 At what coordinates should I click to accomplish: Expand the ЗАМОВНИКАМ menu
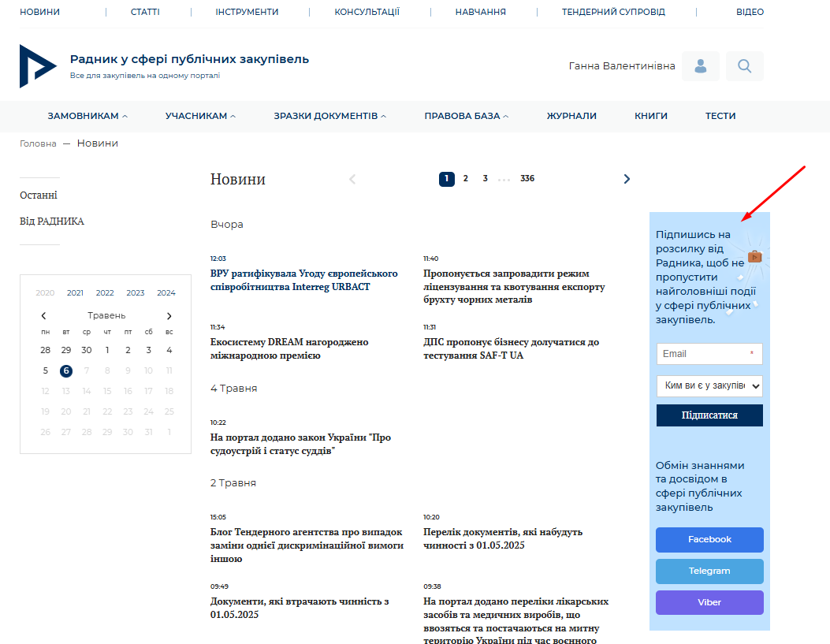pos(87,116)
